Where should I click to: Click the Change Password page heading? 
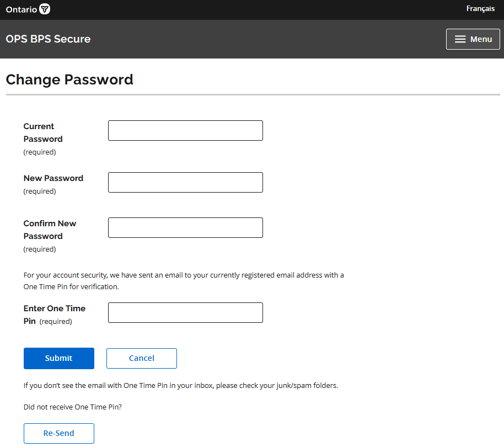coord(69,79)
